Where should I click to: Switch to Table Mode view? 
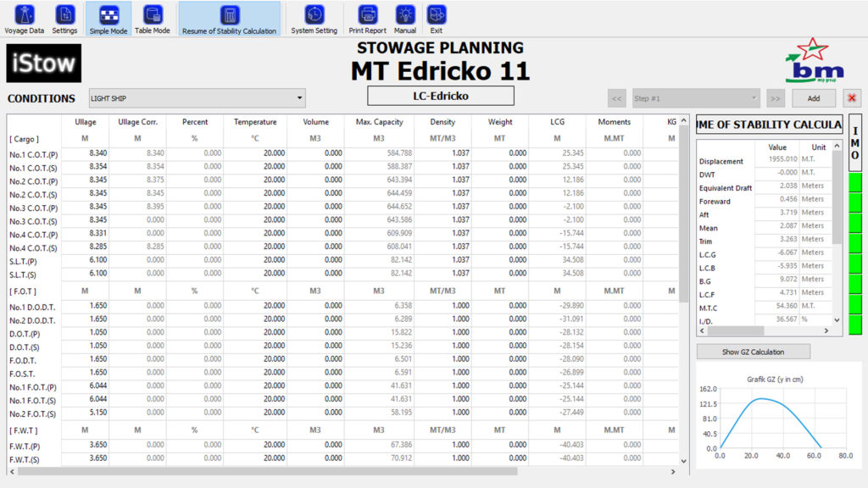coord(153,19)
